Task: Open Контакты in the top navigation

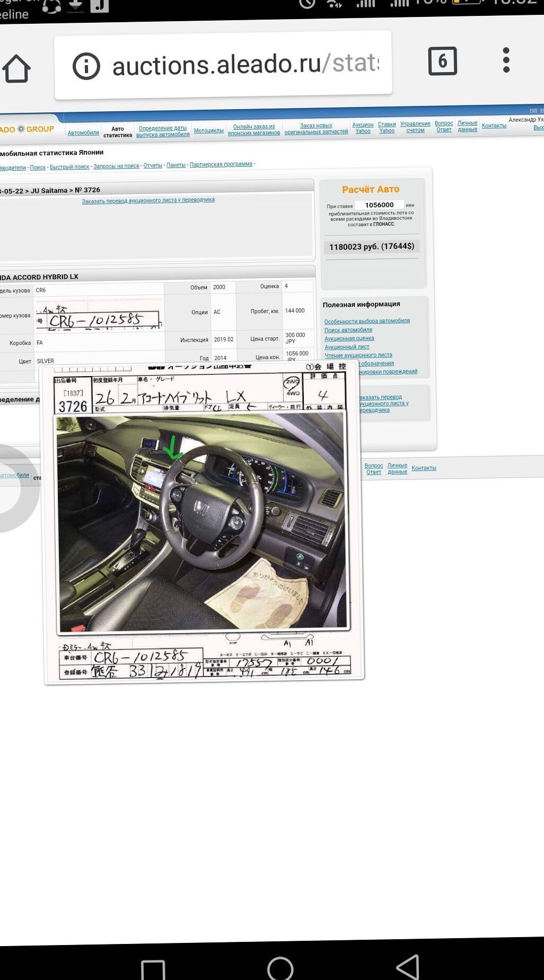Action: pos(494,126)
